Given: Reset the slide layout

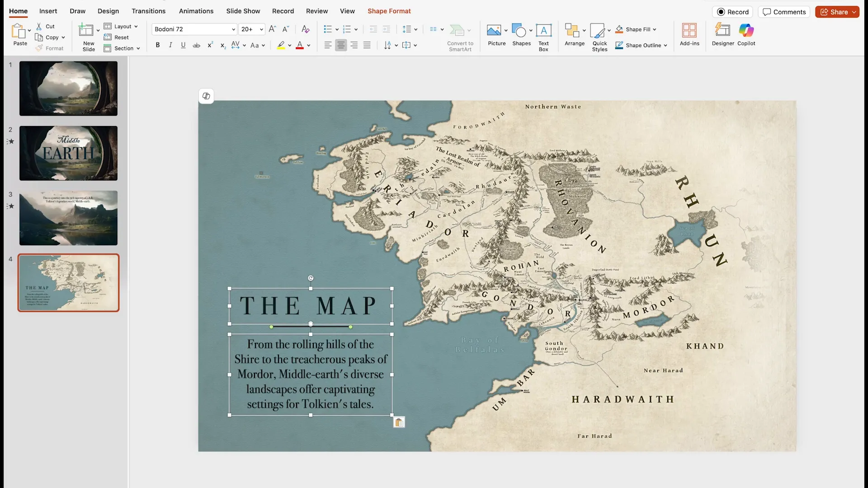Looking at the screenshot, I should pyautogui.click(x=117, y=38).
